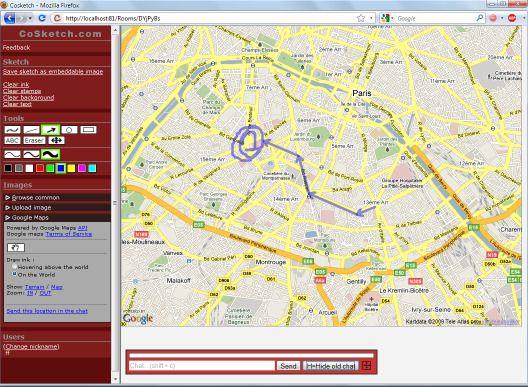Viewport: 528px width, 387px height.
Task: Select the rectangle shape tool
Action: (x=89, y=130)
